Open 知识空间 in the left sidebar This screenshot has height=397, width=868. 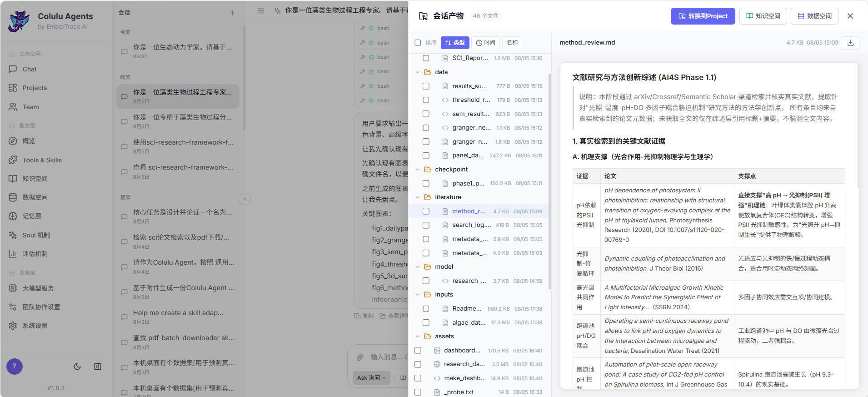click(x=35, y=179)
